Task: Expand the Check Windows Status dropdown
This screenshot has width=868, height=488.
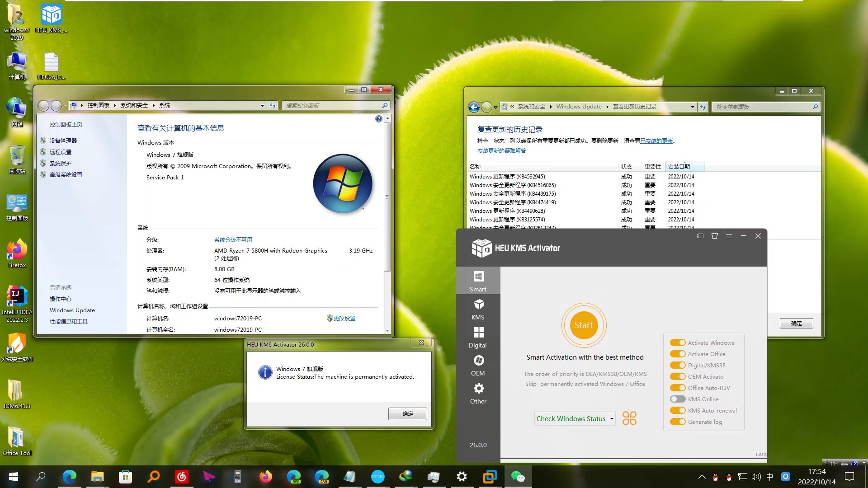Action: (x=612, y=419)
